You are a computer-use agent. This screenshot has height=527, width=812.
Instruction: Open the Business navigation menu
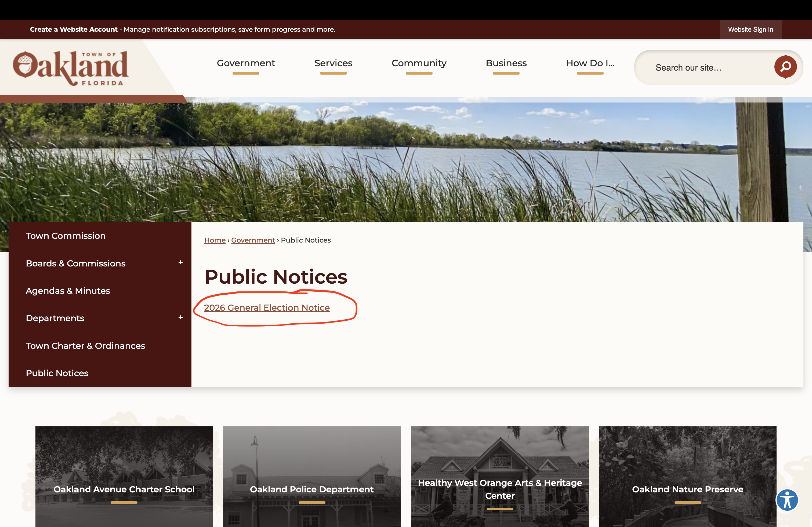tap(506, 63)
